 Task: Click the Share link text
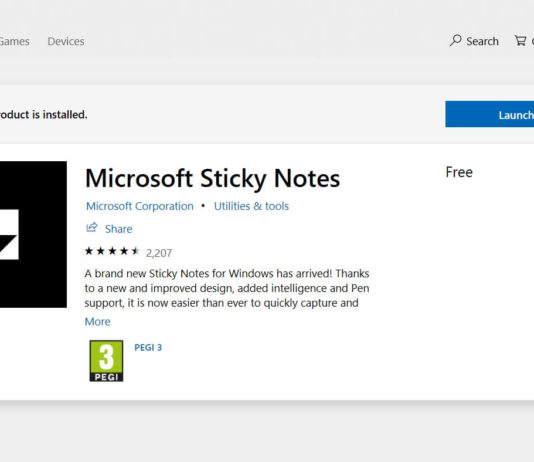click(x=119, y=229)
